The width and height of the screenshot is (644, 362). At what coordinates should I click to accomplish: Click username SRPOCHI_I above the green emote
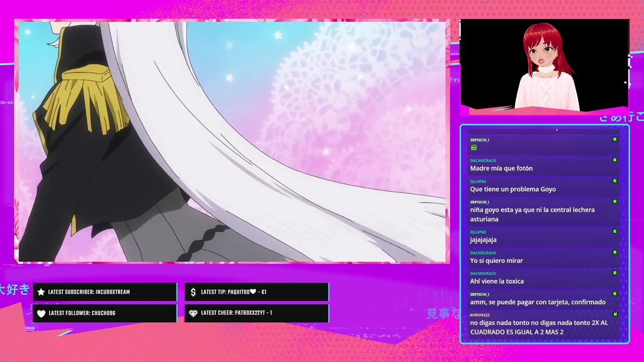479,140
